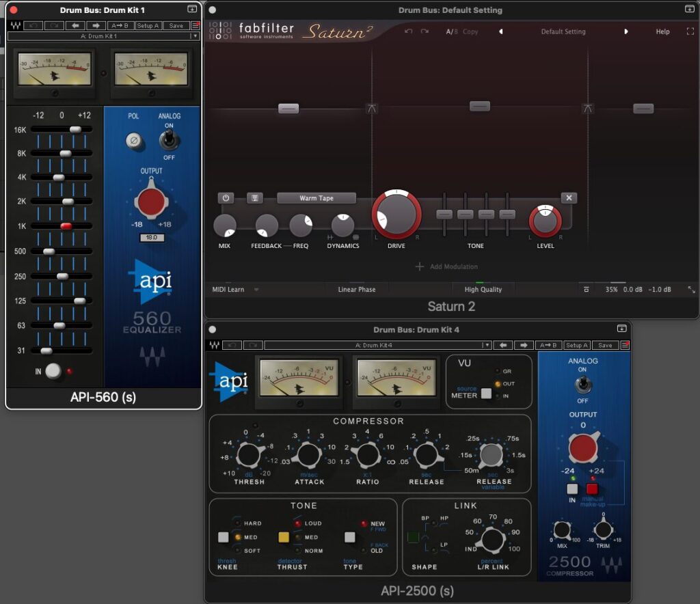Open the Help menu in Saturn 2

tap(662, 31)
